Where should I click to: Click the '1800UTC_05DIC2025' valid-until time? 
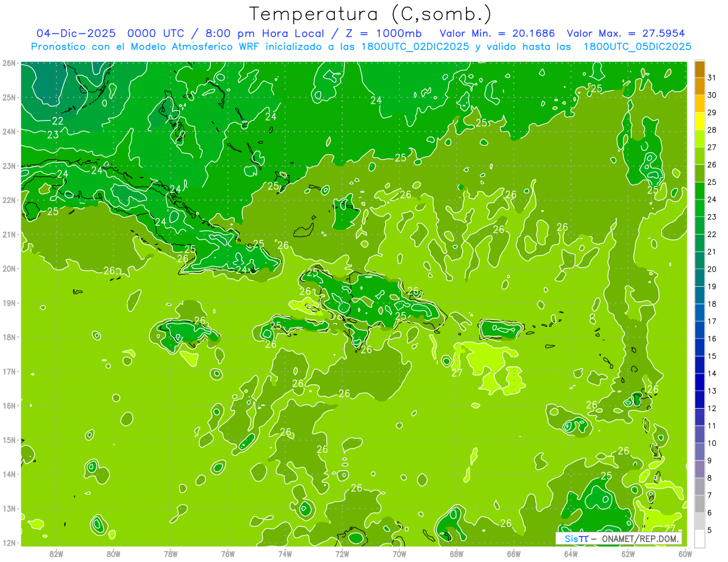coord(637,47)
